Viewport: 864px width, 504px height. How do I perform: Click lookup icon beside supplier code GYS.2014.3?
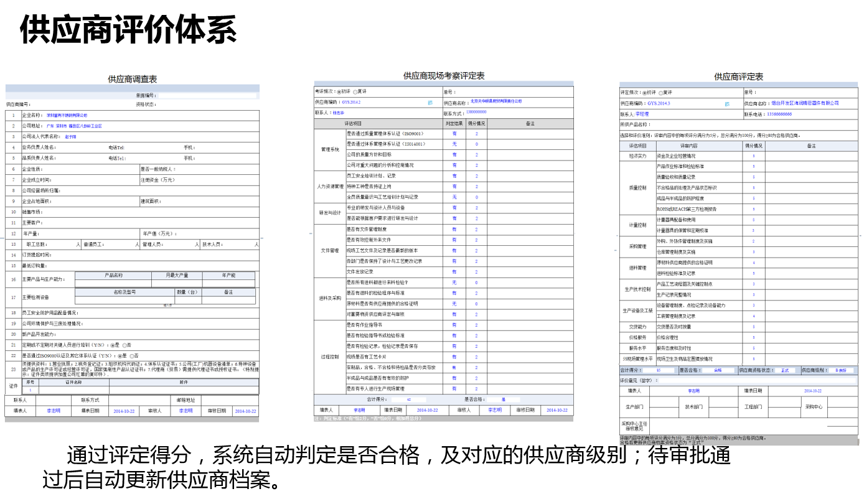click(727, 104)
